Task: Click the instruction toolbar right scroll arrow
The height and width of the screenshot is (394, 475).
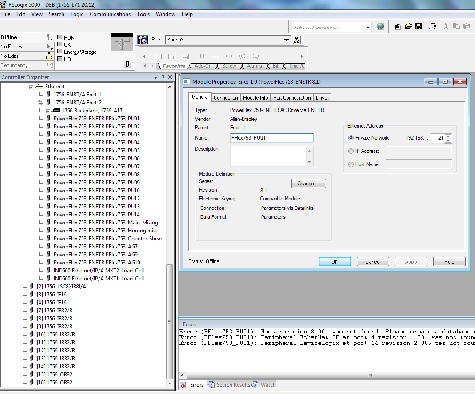Action: click(302, 56)
